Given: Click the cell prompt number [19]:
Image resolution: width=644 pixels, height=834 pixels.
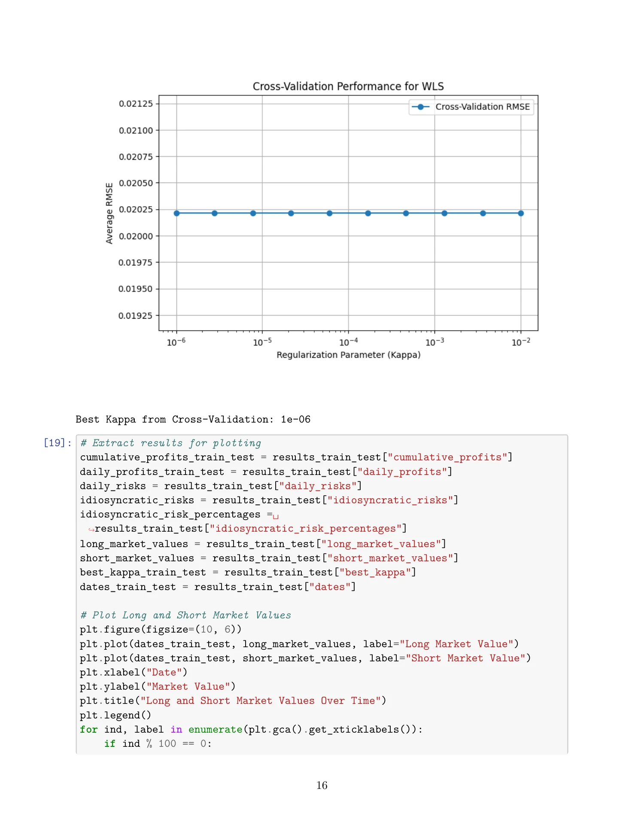Looking at the screenshot, I should (58, 443).
